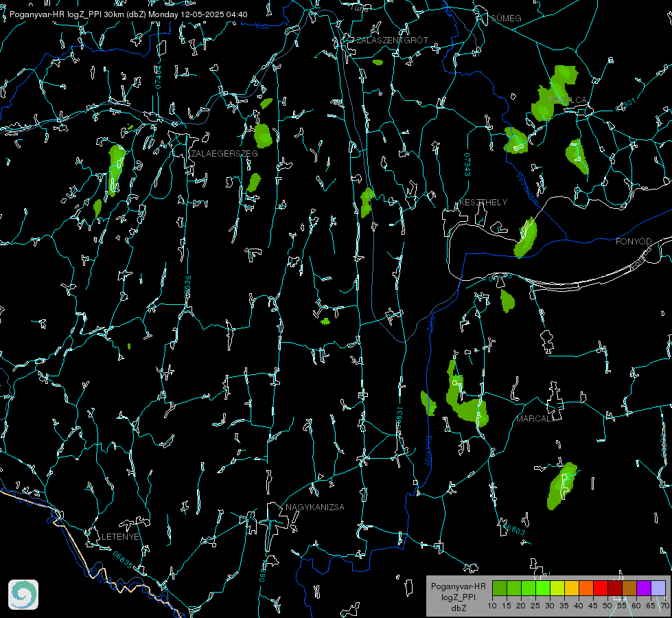
Task: Click the 06835 road number label
Action: tap(123, 560)
